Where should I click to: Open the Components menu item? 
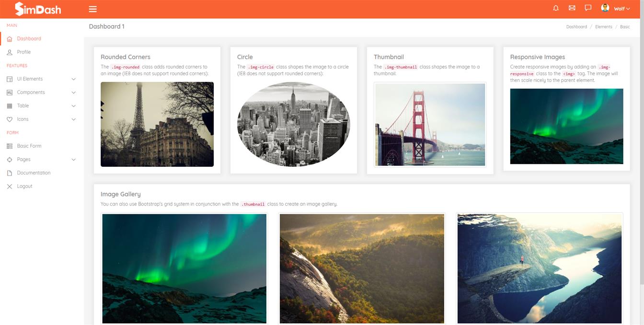click(31, 93)
